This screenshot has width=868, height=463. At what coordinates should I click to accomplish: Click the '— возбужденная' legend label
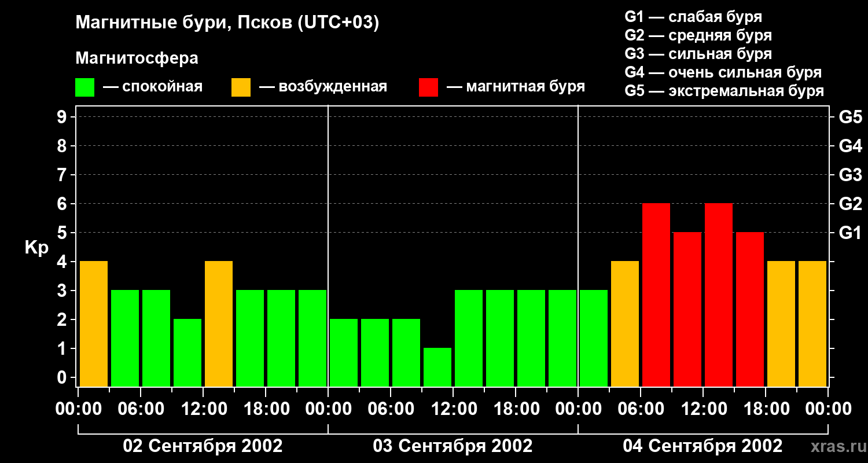click(x=323, y=87)
